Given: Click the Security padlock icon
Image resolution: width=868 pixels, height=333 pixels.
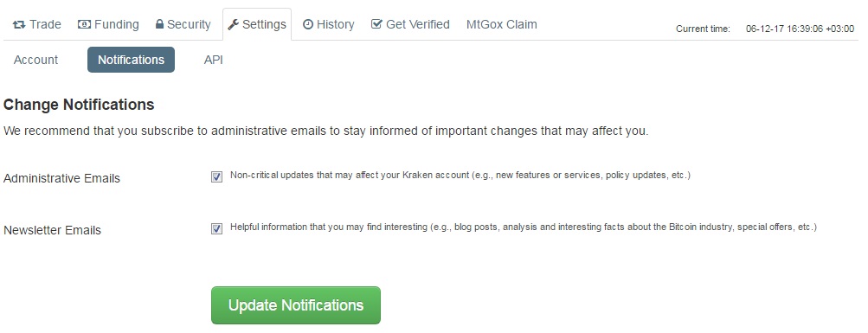Looking at the screenshot, I should [159, 24].
